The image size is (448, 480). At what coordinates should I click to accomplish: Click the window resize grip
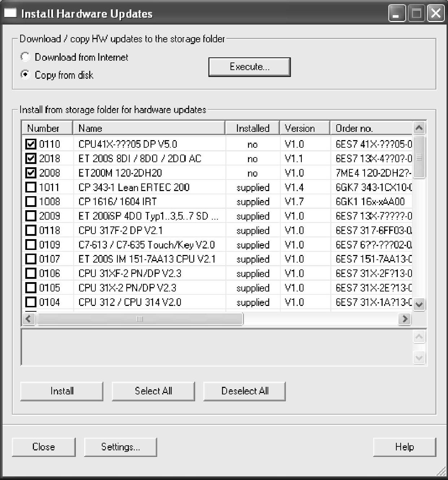(x=441, y=471)
